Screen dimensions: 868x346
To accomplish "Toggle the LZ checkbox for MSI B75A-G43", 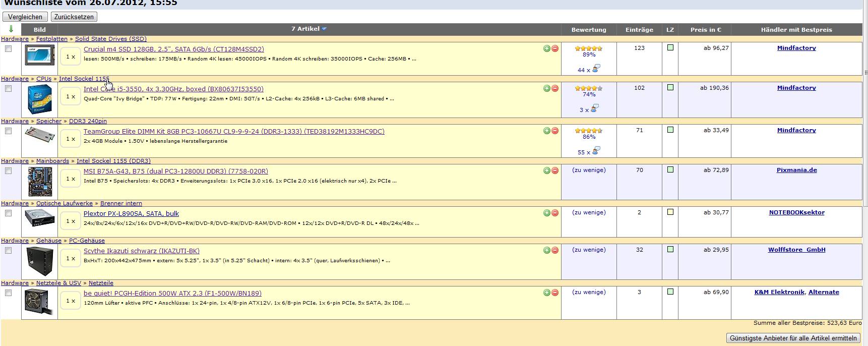I will coord(670,169).
